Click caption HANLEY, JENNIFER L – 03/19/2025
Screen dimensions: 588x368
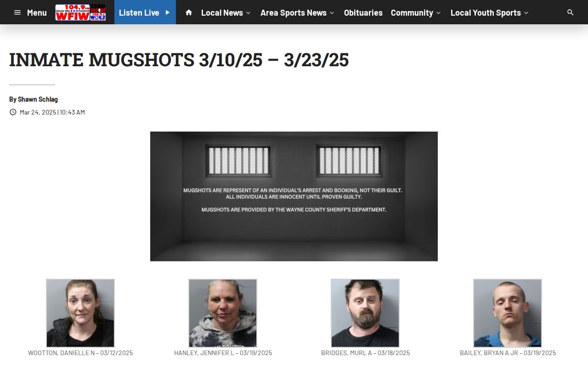[223, 353]
